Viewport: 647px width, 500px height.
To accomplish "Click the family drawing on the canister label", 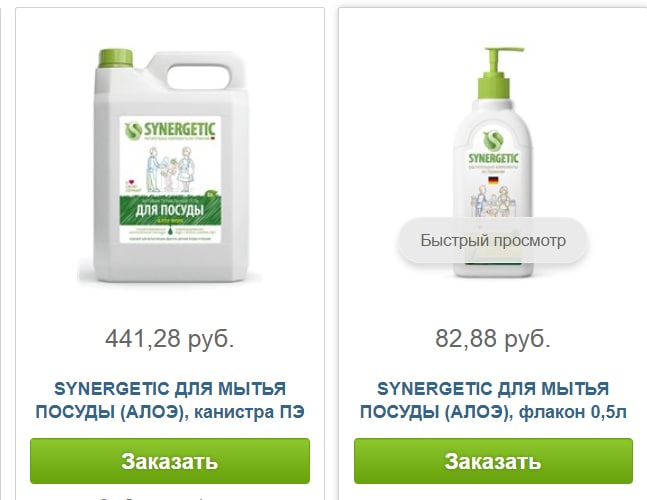I will [x=169, y=169].
